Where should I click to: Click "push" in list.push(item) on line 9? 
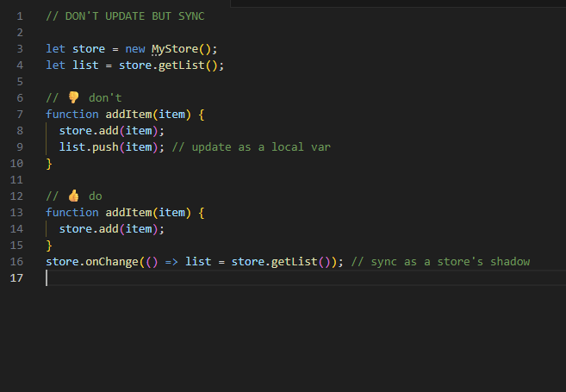105,147
